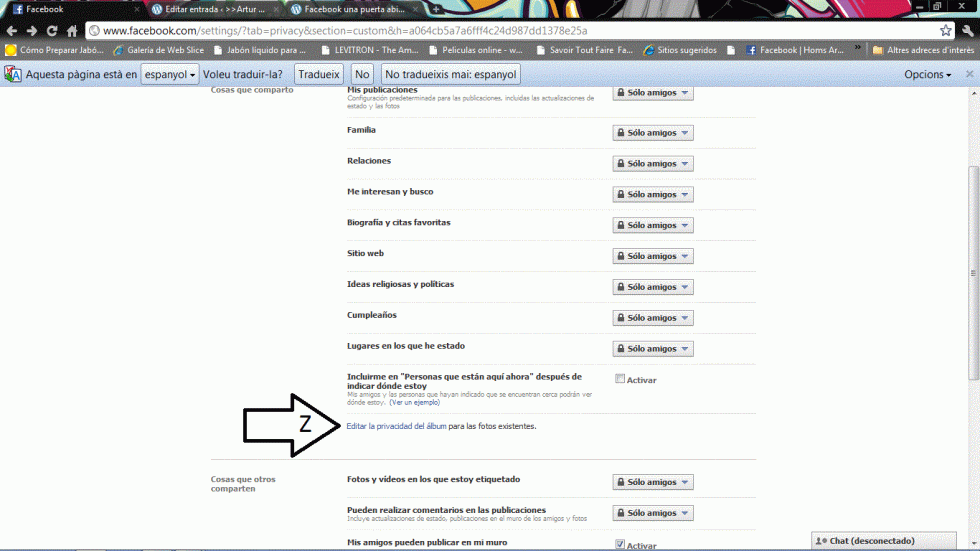Reload the current page
980x551 pixels.
51,31
